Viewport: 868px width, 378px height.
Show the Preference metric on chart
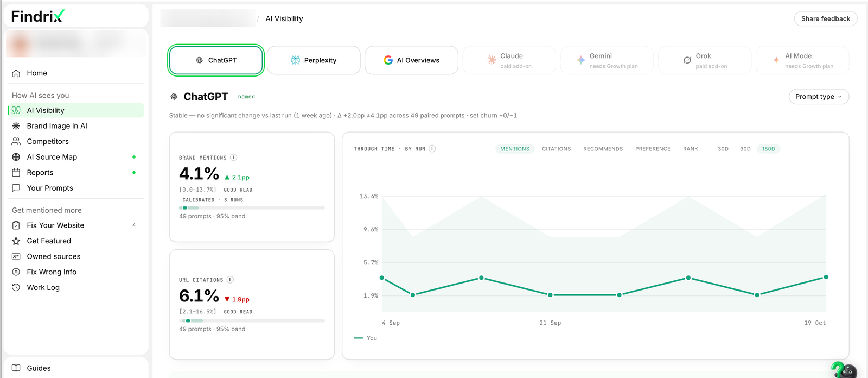coord(653,149)
